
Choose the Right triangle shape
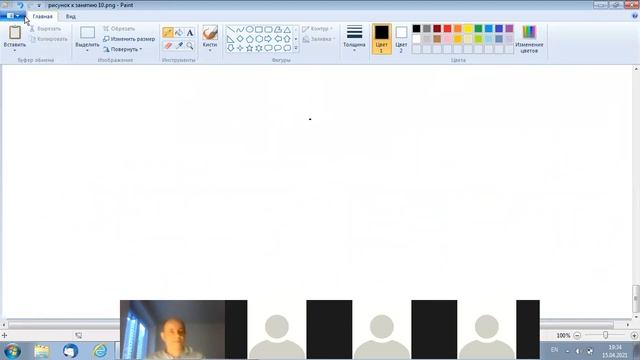231,39
